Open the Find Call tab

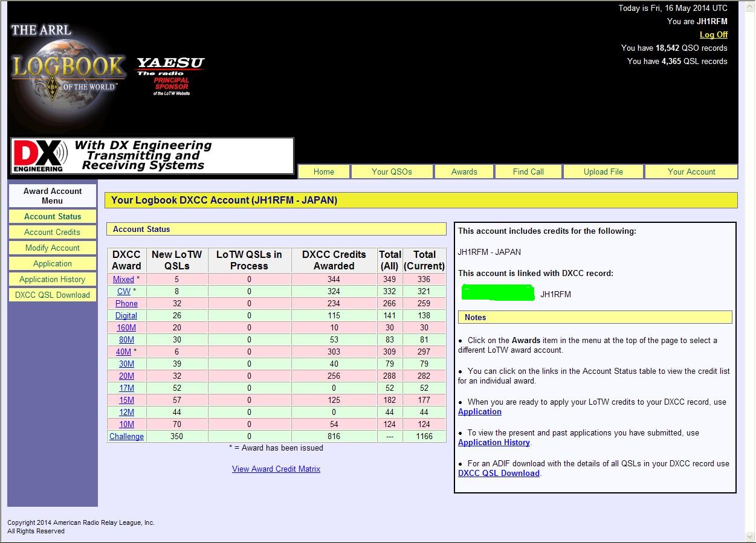[528, 172]
